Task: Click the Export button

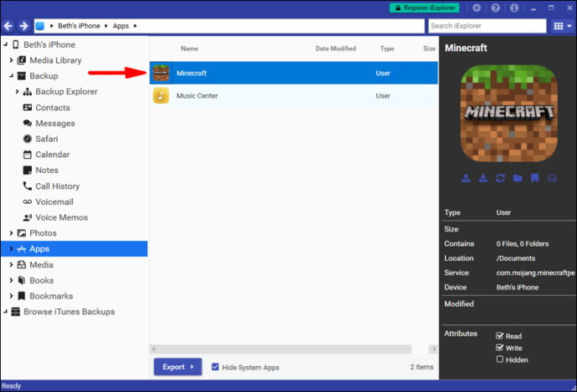Action: coord(178,367)
